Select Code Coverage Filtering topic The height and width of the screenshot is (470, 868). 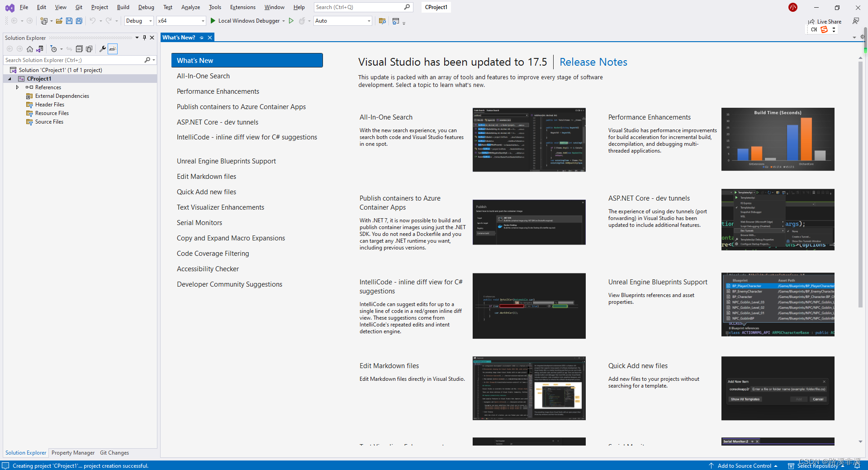coord(213,254)
